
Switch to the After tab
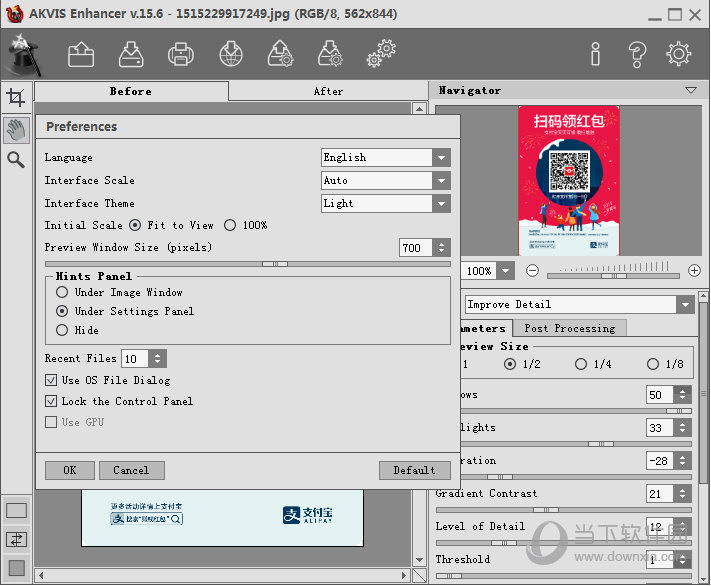pos(328,91)
